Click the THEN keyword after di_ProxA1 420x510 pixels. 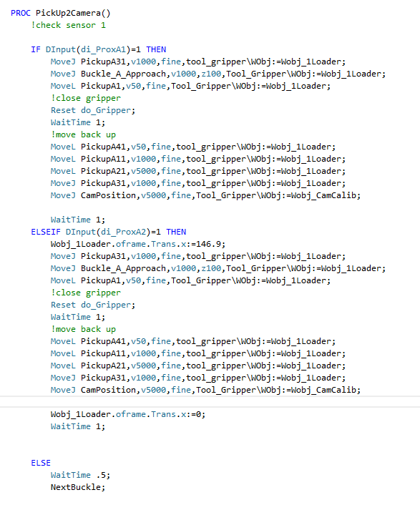point(156,50)
